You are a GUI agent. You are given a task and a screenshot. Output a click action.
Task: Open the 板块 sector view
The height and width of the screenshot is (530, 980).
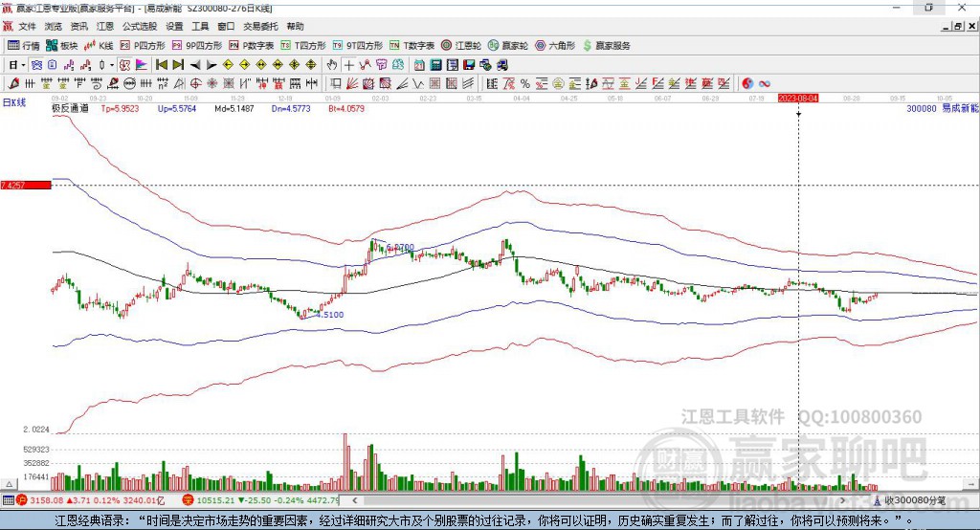pos(62,46)
